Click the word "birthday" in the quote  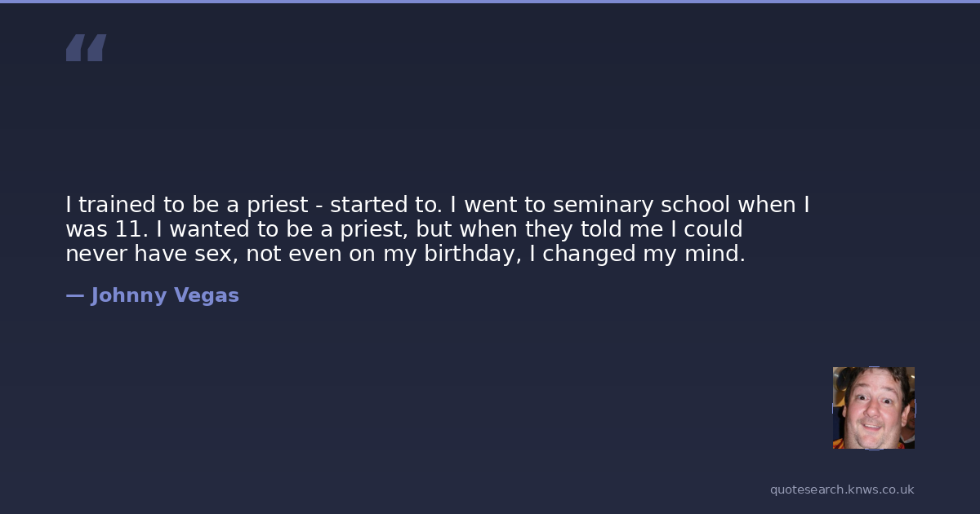point(472,254)
